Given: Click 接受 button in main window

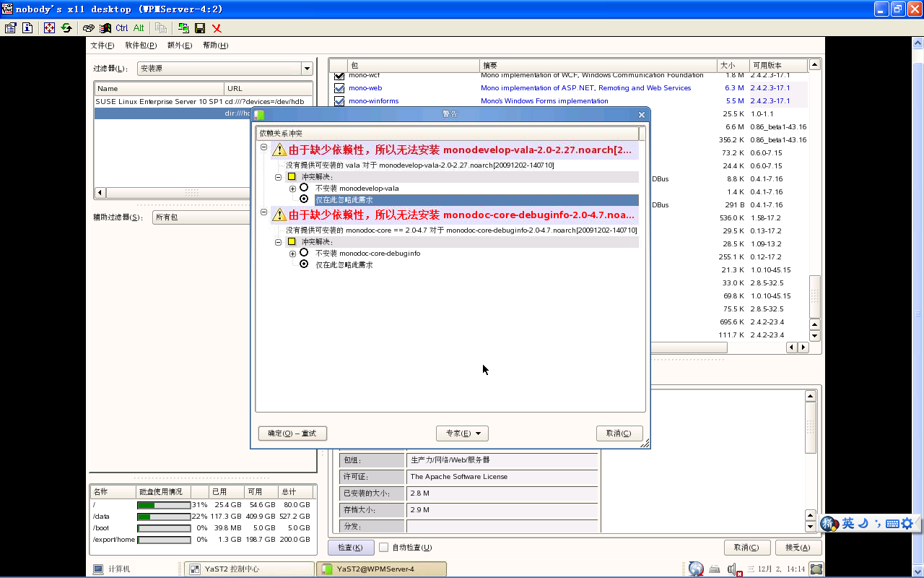Looking at the screenshot, I should (x=798, y=548).
